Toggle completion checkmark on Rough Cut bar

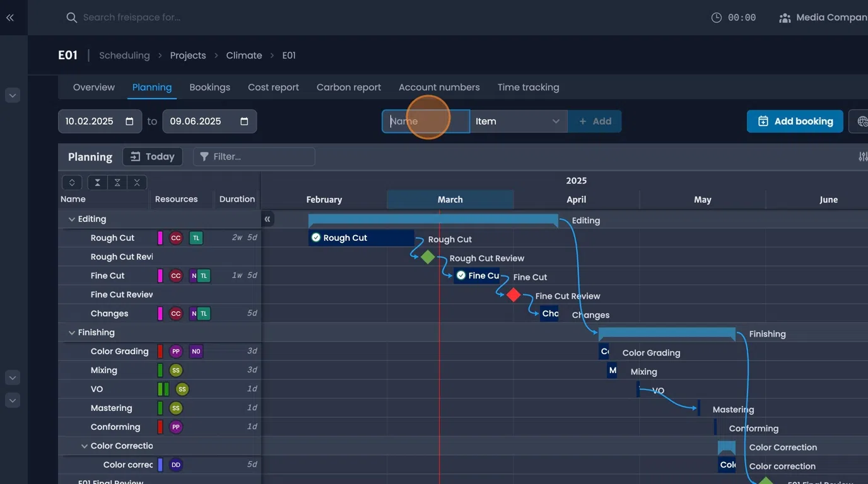315,238
